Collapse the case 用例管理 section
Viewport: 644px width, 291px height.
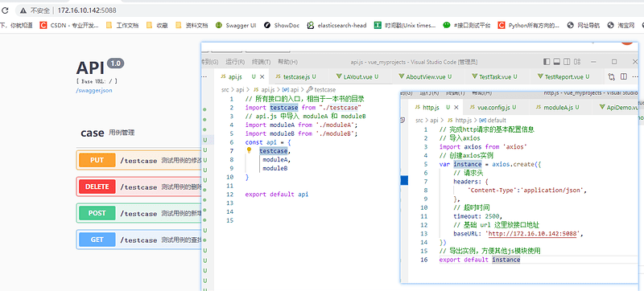click(x=138, y=133)
